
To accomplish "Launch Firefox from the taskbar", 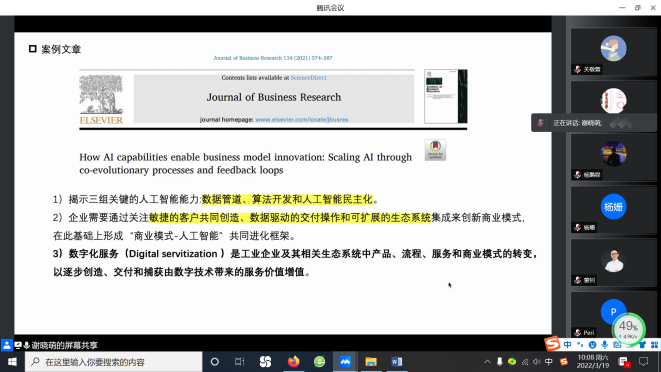I will [293, 362].
